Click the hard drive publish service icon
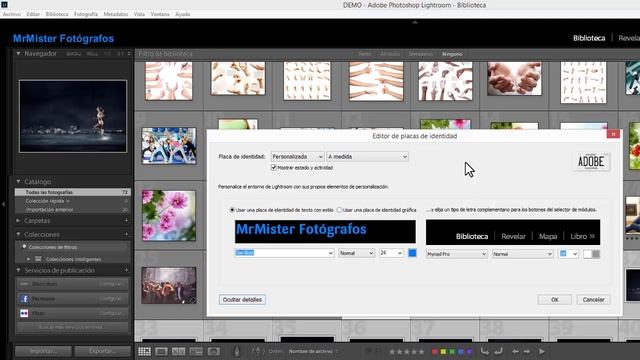Screen dimensions: 640x360 pos(24,284)
